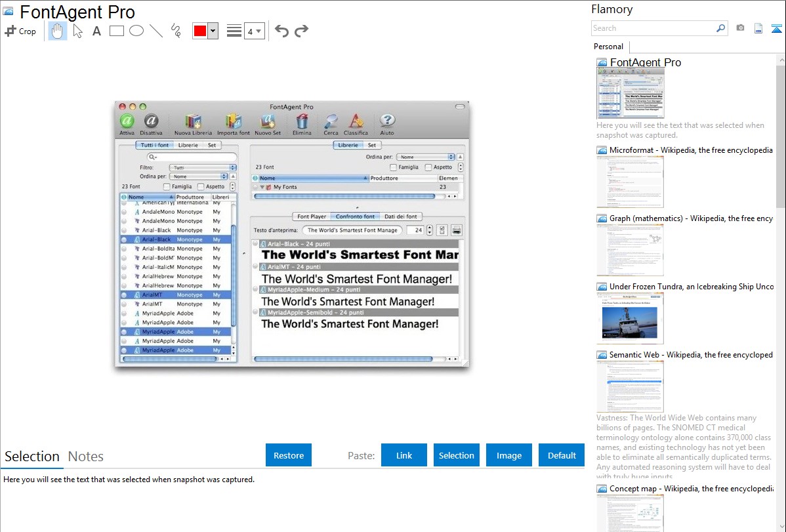
Task: Undo the last annotation
Action: (x=281, y=31)
